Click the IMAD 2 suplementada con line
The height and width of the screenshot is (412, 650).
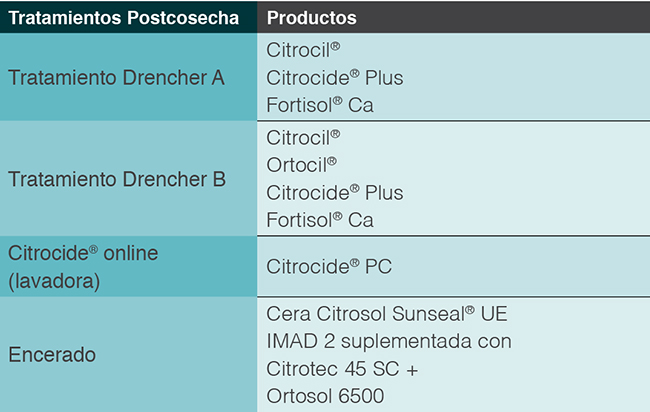(x=389, y=341)
